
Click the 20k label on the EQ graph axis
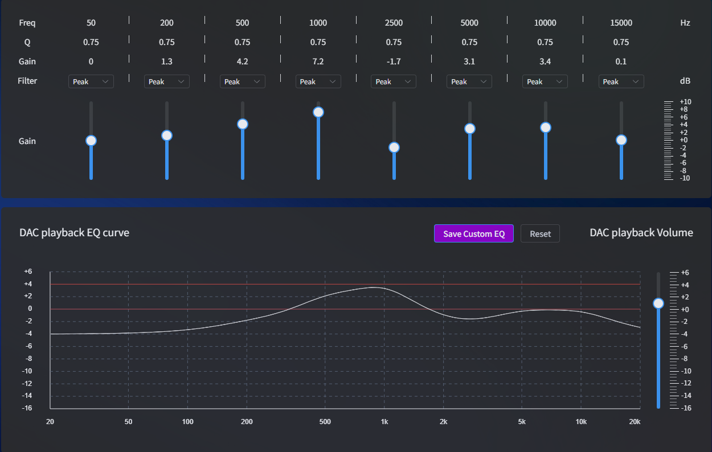click(634, 422)
